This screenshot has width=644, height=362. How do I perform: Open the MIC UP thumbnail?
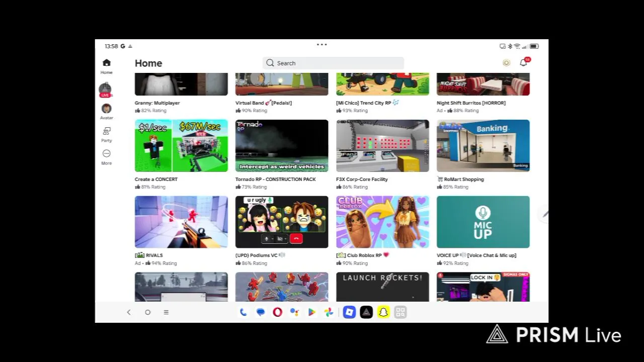[x=483, y=222]
